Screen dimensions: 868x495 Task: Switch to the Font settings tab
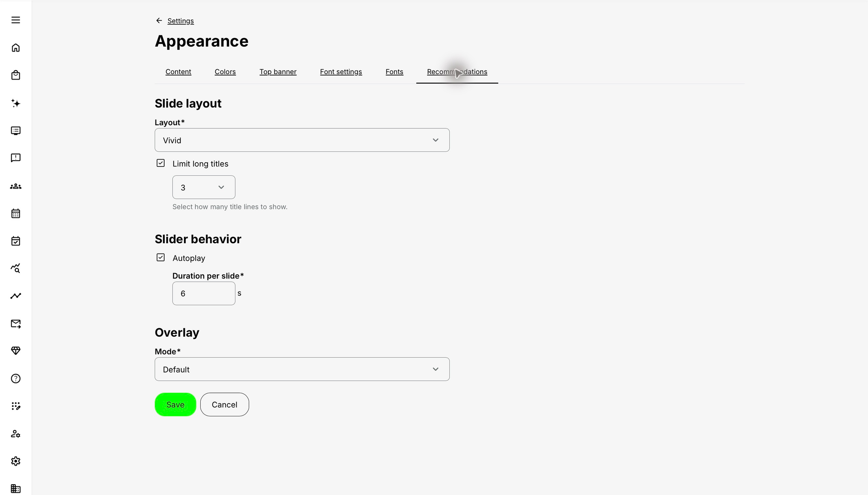click(x=341, y=72)
